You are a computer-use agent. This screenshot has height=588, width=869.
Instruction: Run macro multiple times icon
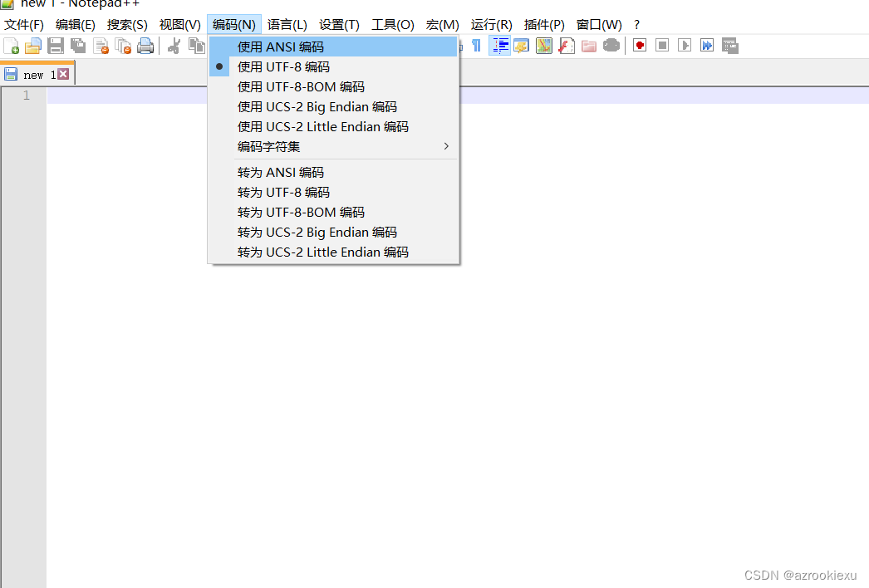click(x=707, y=46)
